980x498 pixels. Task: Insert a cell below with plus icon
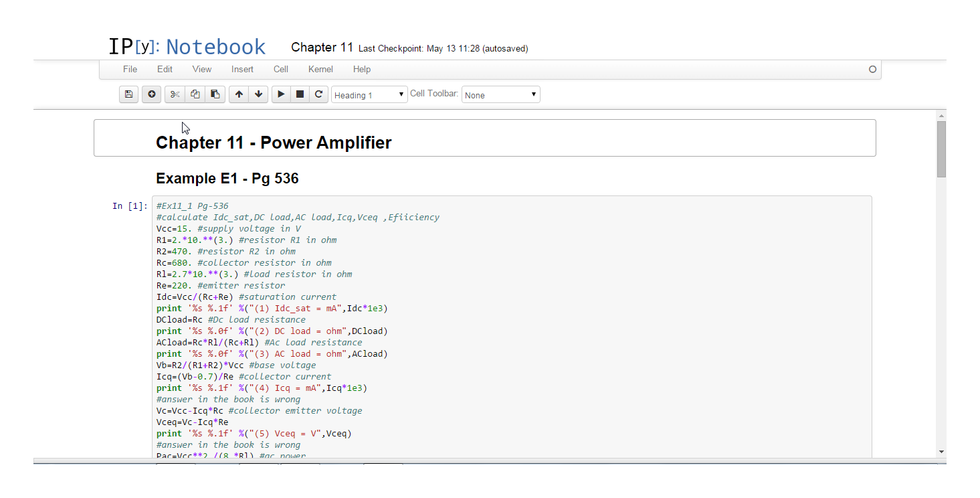click(x=152, y=94)
